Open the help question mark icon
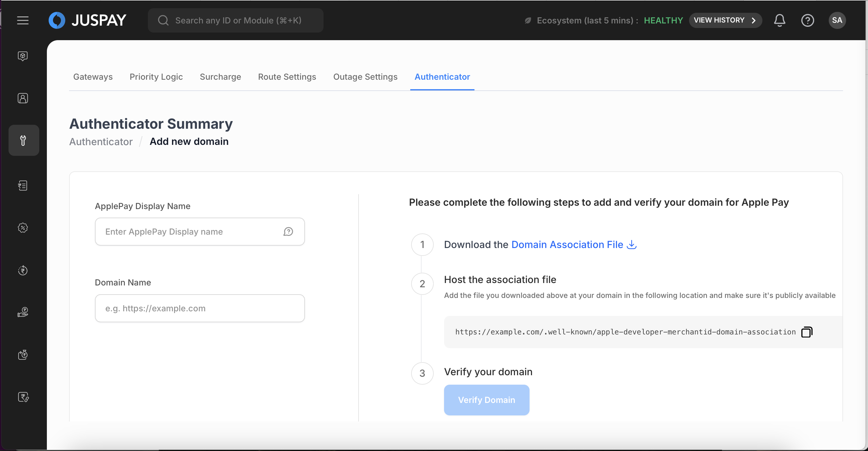This screenshot has width=868, height=451. pyautogui.click(x=807, y=20)
